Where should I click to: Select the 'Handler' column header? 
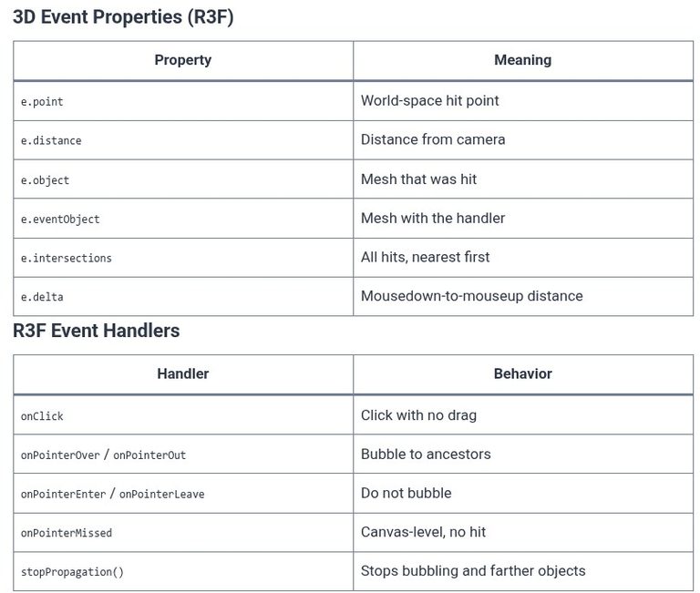tap(183, 373)
